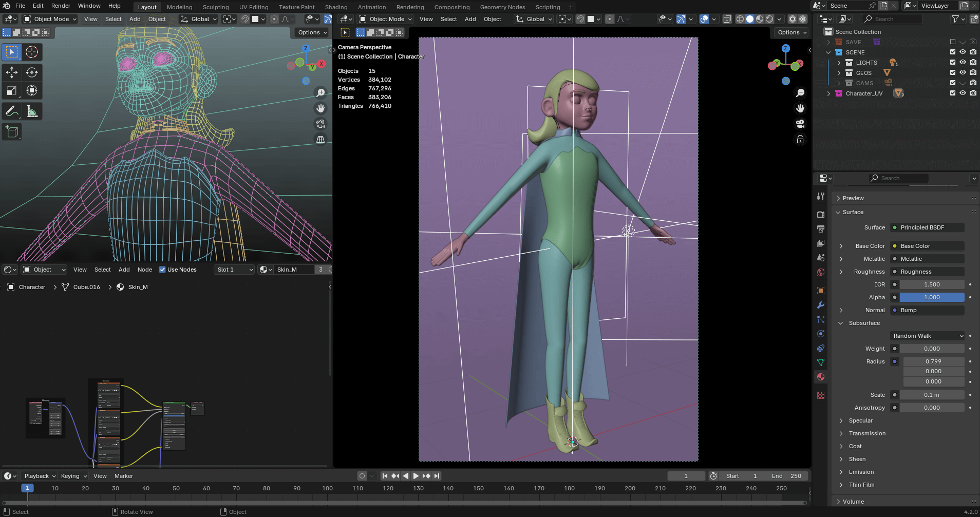Select the Measure tool
The image size is (980, 517).
(32, 111)
